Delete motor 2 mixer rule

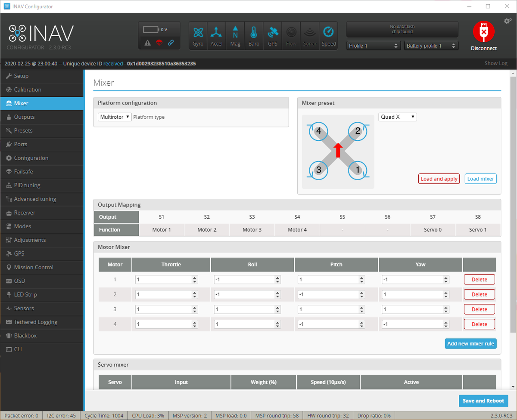480,294
